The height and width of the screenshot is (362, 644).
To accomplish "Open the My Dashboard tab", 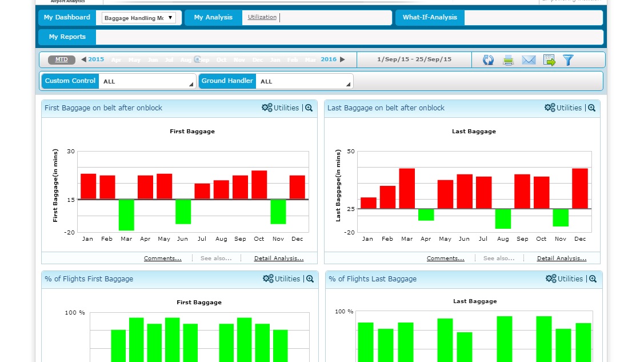I will point(67,17).
